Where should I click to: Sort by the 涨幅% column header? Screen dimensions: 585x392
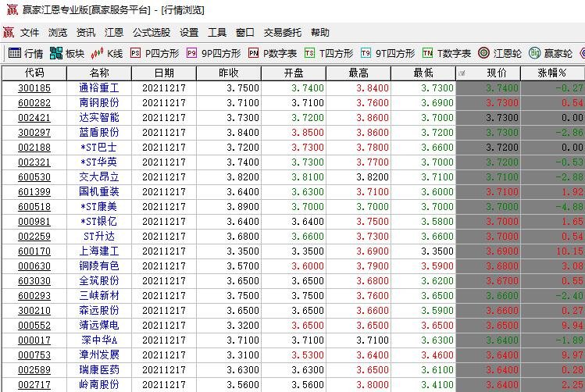(x=552, y=73)
